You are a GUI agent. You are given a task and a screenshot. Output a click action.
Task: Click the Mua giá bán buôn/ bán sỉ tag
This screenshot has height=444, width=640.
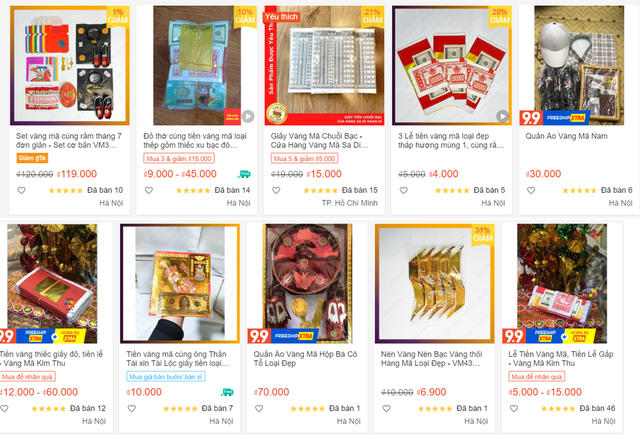tap(165, 376)
